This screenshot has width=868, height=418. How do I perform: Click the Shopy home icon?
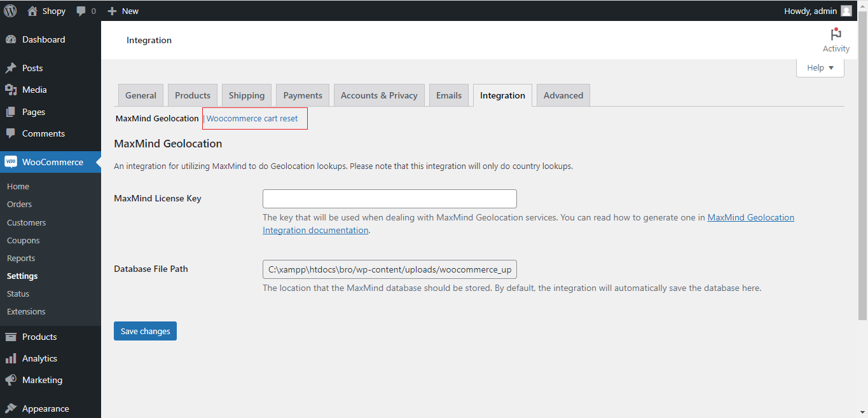pyautogui.click(x=32, y=11)
